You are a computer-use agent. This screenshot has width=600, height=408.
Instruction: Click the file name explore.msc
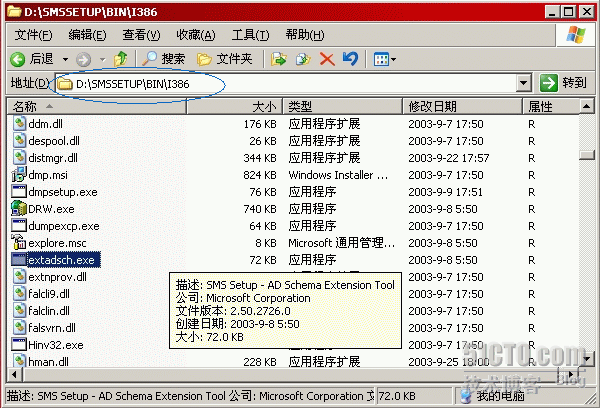[x=57, y=243]
